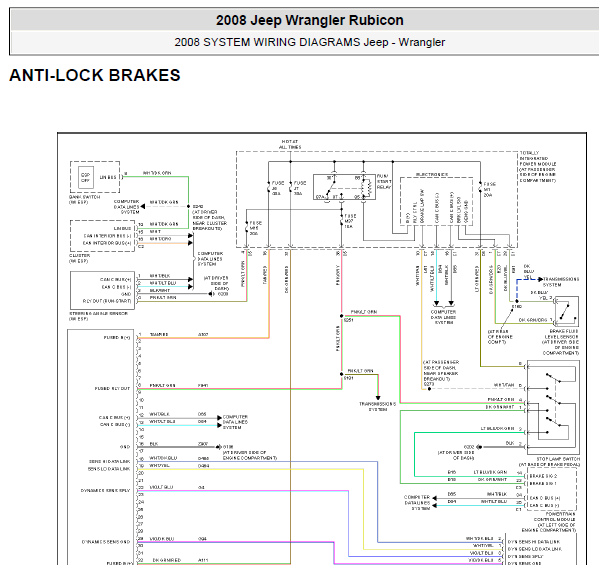Click the brake fluid level sensor switch symbol
Image resolution: width=599 pixels, height=565 pixels.
point(567,311)
